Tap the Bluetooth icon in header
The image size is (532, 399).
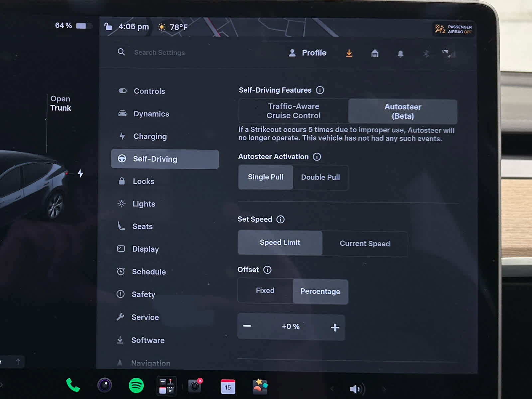point(426,54)
